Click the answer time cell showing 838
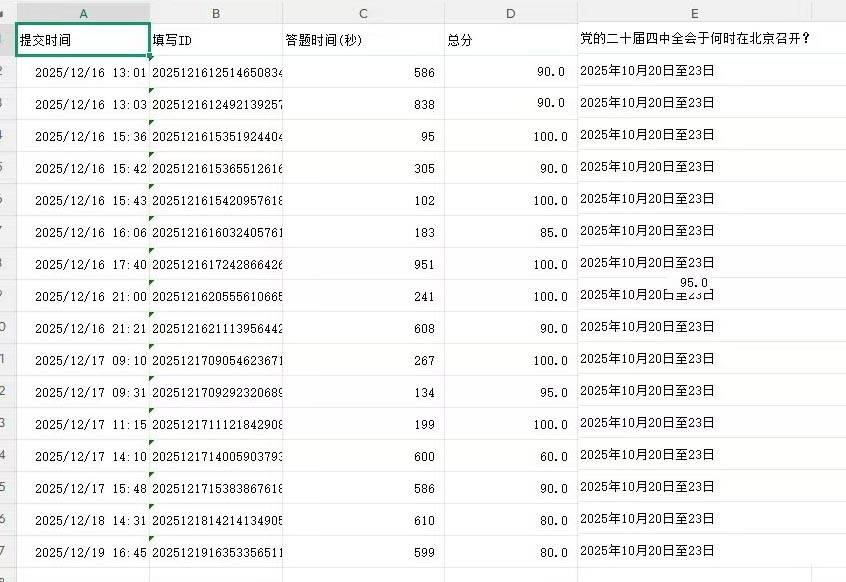The image size is (846, 582). point(363,104)
